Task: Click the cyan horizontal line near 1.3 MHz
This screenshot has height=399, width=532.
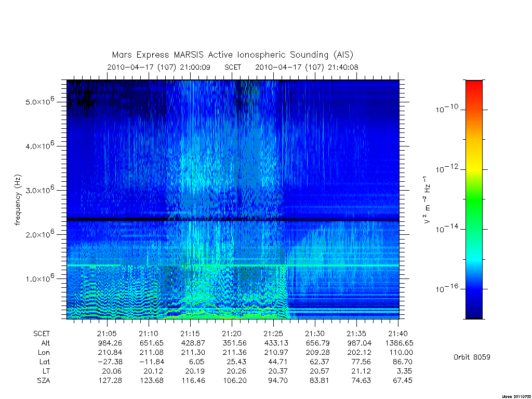Action: point(233,265)
